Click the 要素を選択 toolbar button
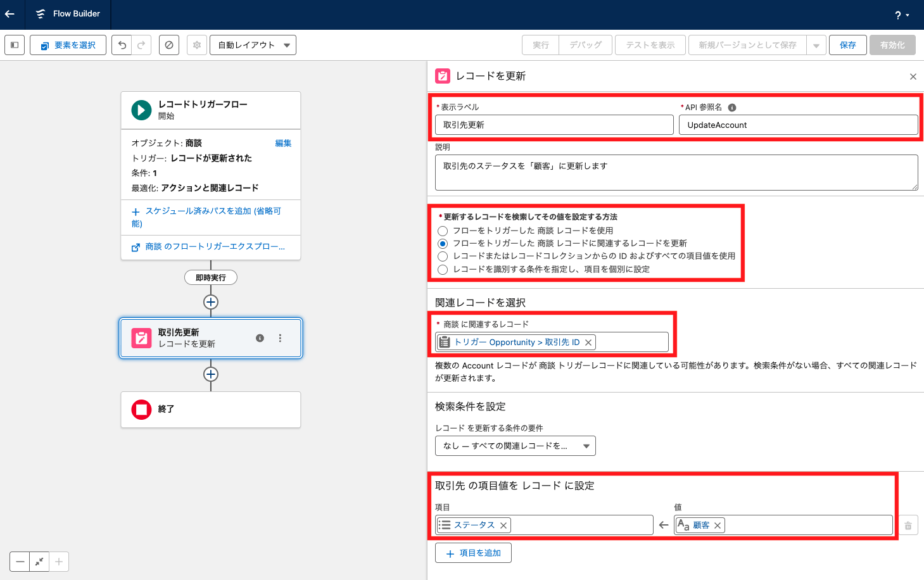 coord(68,45)
